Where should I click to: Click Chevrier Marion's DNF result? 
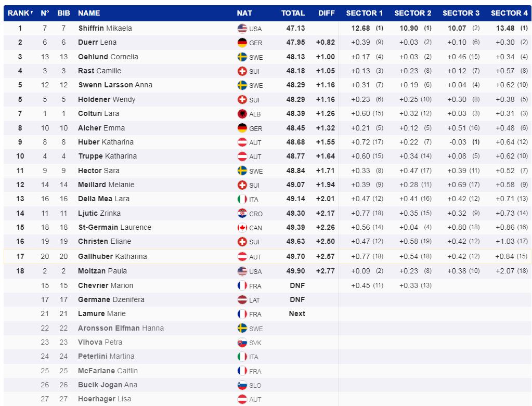coord(297,285)
